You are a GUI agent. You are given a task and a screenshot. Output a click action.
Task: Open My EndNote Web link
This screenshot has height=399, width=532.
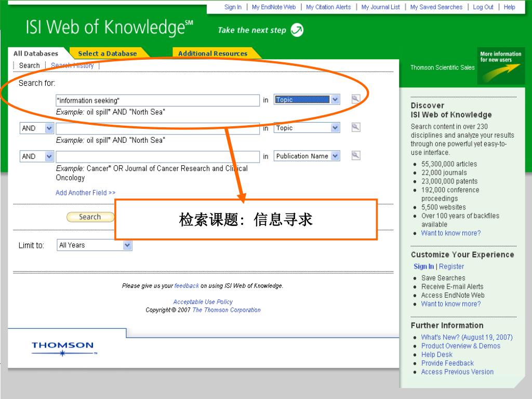pos(274,7)
